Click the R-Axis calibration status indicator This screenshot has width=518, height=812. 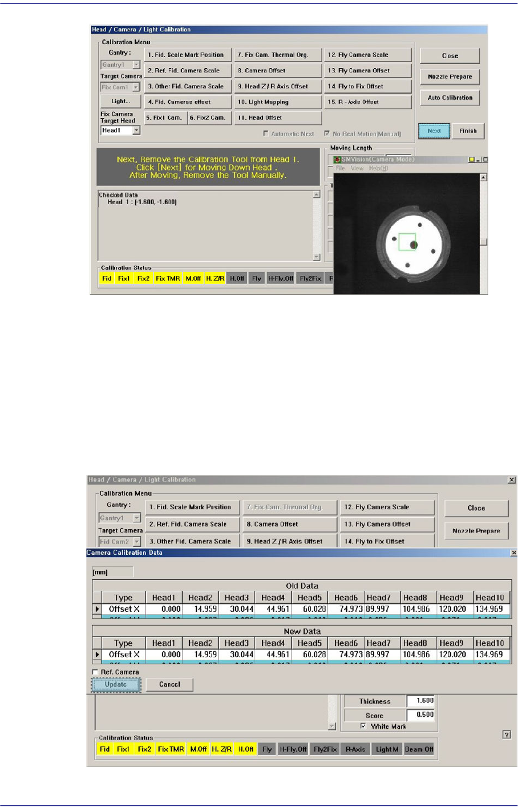pos(355,749)
